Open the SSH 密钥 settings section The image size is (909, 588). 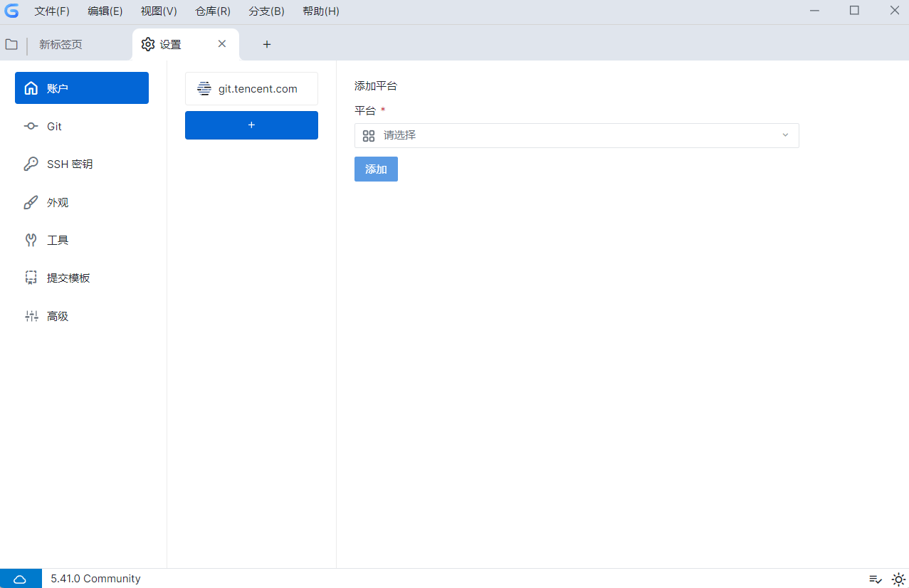pyautogui.click(x=68, y=164)
